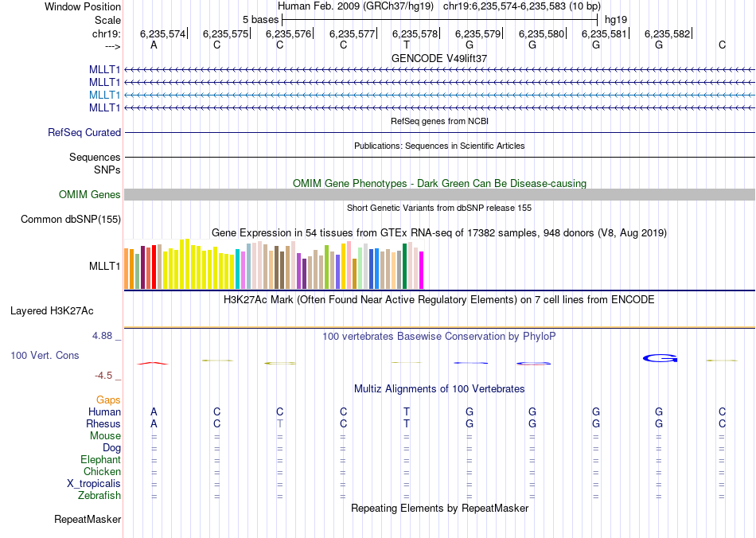Click the 4.88 conservation maximum value
The height and width of the screenshot is (538, 756).
point(102,336)
